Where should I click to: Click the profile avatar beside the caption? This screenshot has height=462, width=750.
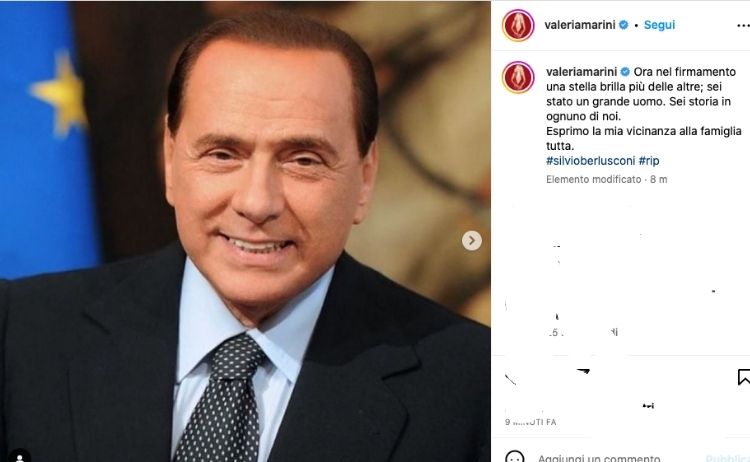tap(518, 77)
